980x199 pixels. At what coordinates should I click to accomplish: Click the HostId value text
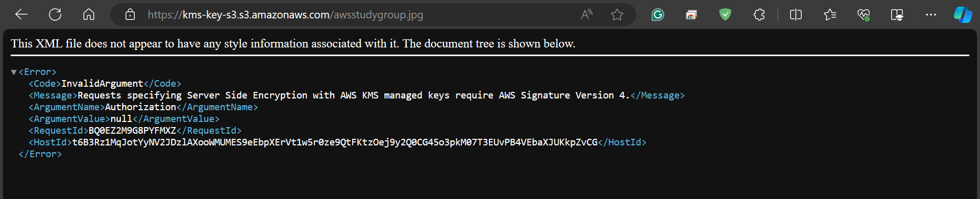click(335, 142)
